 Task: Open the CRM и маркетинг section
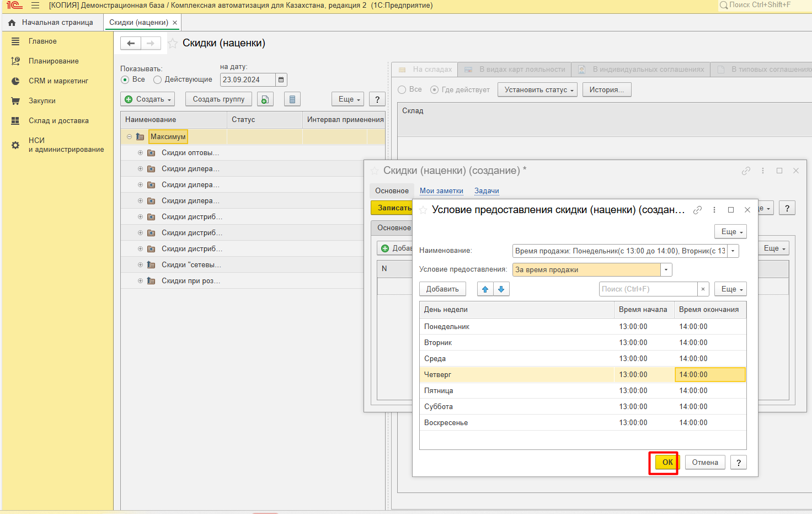click(58, 81)
